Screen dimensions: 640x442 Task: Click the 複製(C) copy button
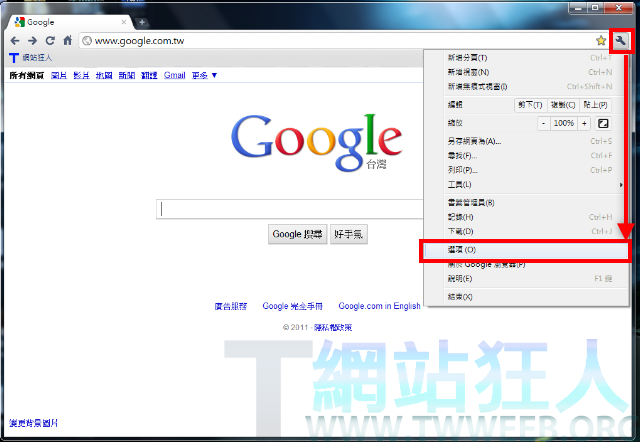click(x=563, y=105)
